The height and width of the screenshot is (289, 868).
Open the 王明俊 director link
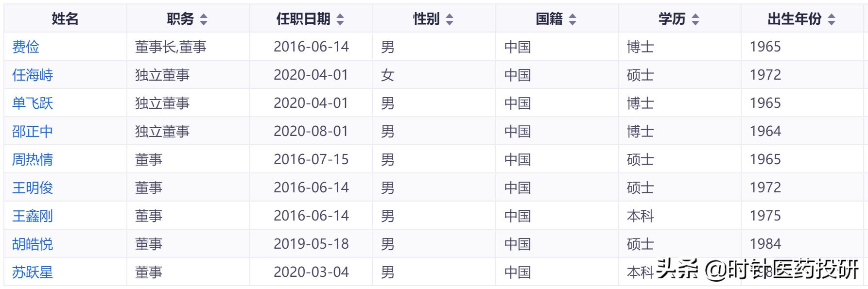[x=33, y=188]
